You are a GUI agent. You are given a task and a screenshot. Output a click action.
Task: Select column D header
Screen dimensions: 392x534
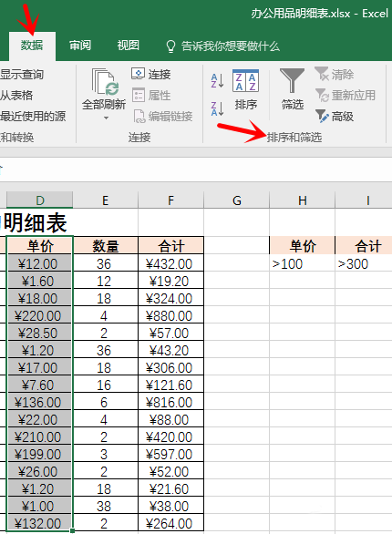[39, 200]
